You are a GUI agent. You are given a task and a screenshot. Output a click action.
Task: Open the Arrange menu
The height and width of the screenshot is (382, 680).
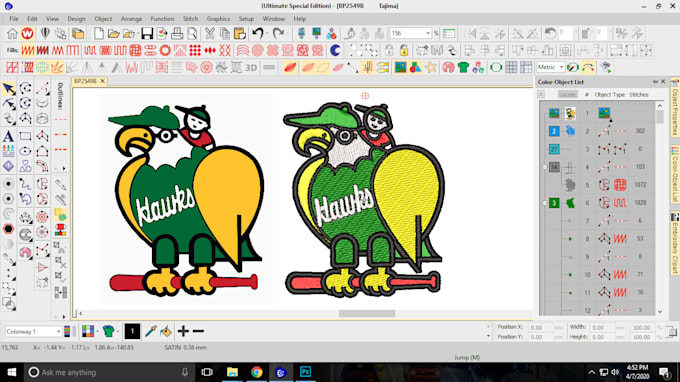pos(131,19)
